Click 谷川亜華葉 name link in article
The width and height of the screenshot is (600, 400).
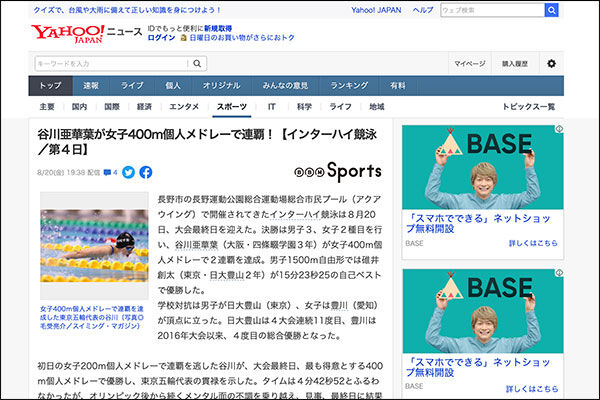(x=196, y=245)
